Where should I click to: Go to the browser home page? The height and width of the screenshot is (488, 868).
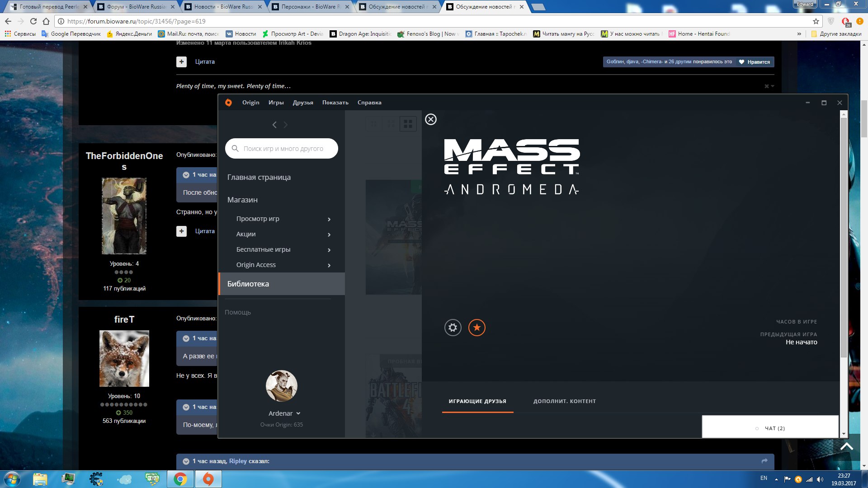46,21
